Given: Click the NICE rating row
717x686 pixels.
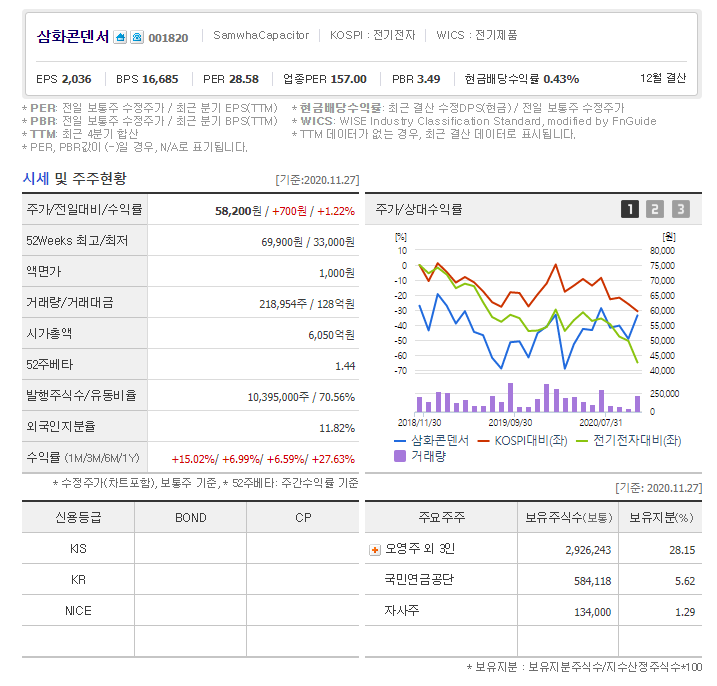Looking at the screenshot, I should [x=190, y=611].
